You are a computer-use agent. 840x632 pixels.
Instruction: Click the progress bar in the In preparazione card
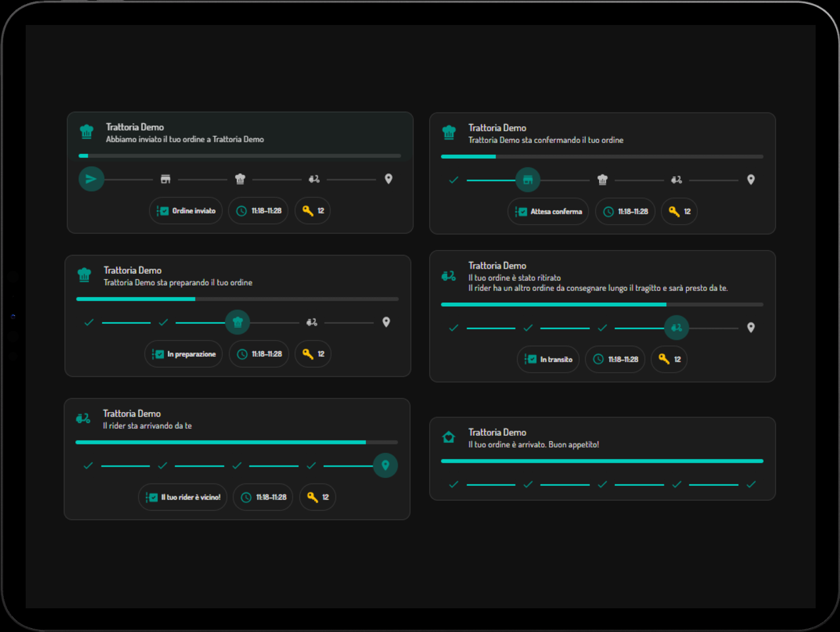[238, 299]
